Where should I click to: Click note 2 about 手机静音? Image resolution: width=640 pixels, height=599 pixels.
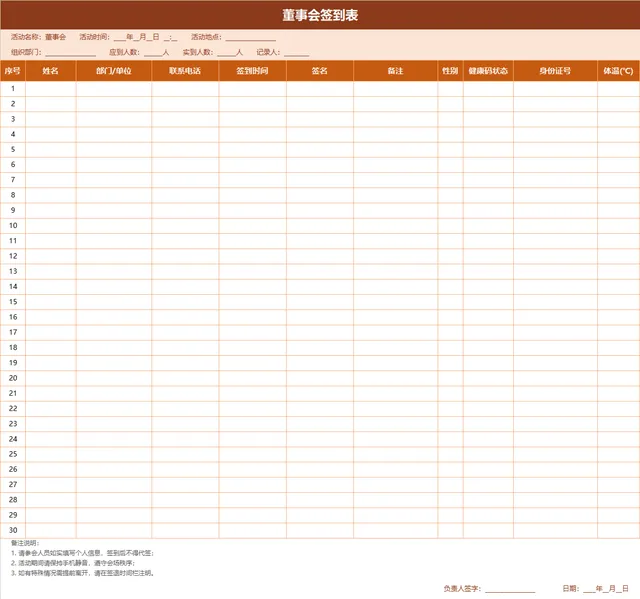[73, 563]
